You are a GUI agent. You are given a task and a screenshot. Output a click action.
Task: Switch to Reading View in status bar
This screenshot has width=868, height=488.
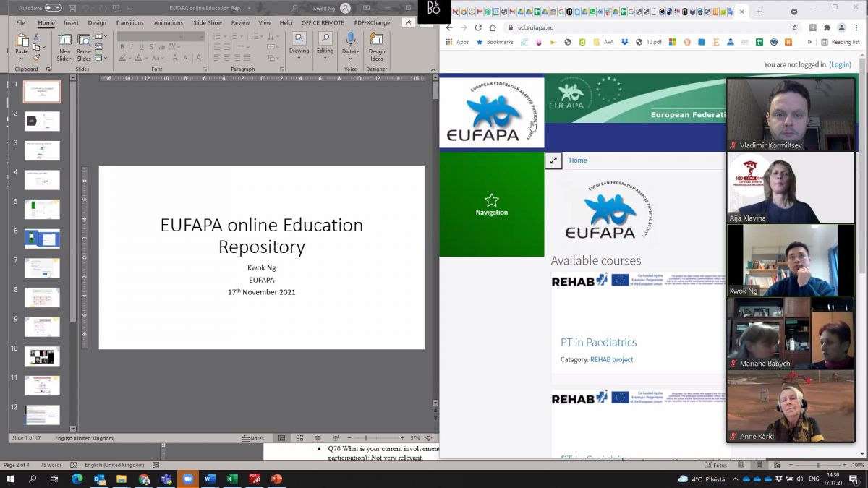(317, 438)
